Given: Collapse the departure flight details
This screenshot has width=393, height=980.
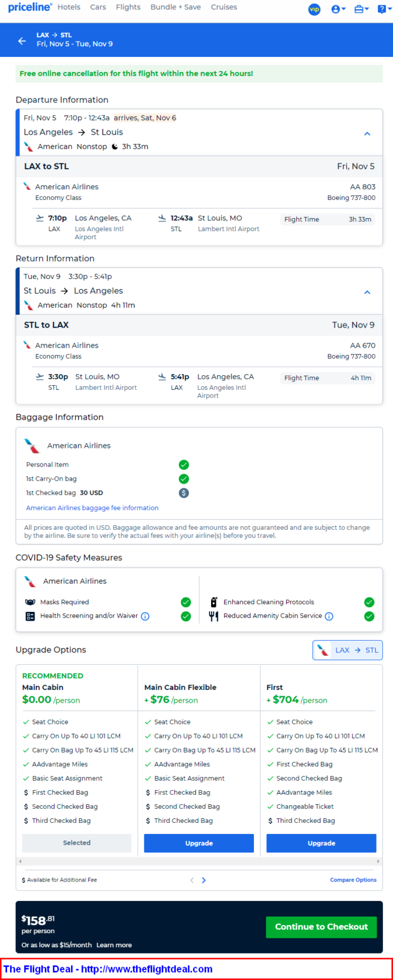Looking at the screenshot, I should (367, 134).
